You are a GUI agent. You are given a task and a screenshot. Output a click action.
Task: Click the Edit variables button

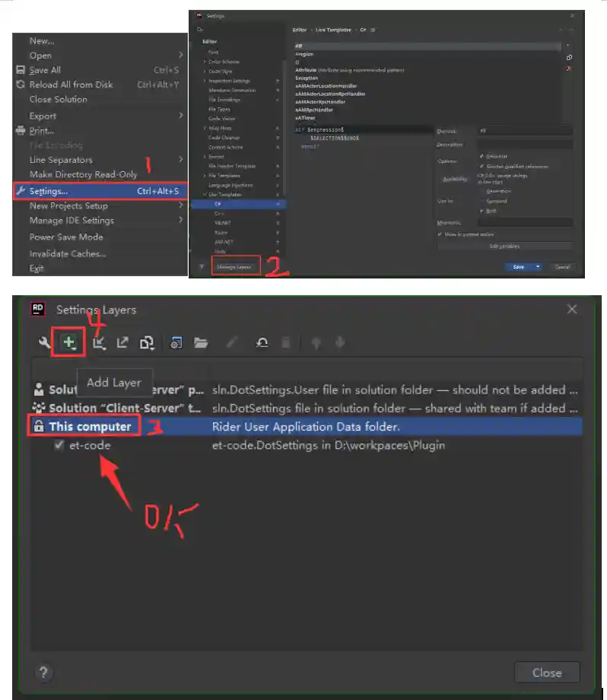(x=505, y=246)
